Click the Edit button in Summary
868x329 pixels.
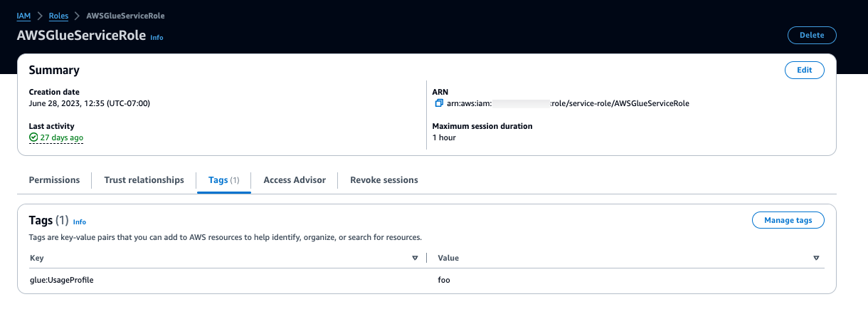coord(804,70)
